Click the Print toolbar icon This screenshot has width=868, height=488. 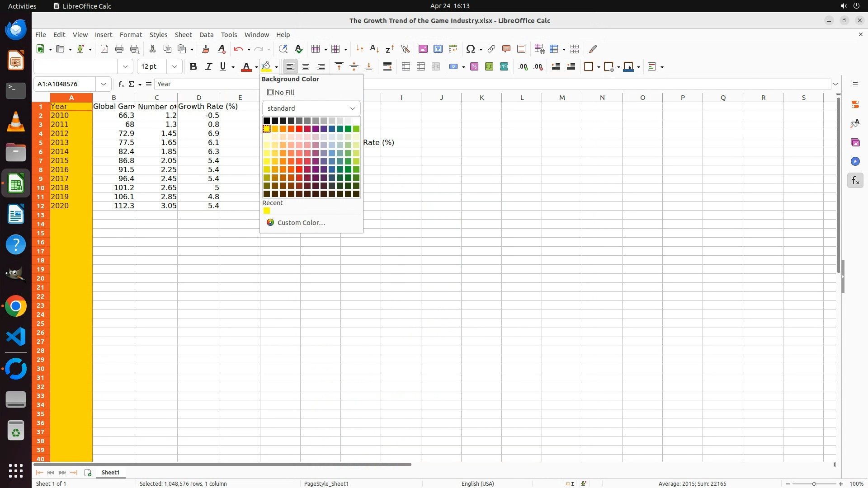tap(119, 49)
